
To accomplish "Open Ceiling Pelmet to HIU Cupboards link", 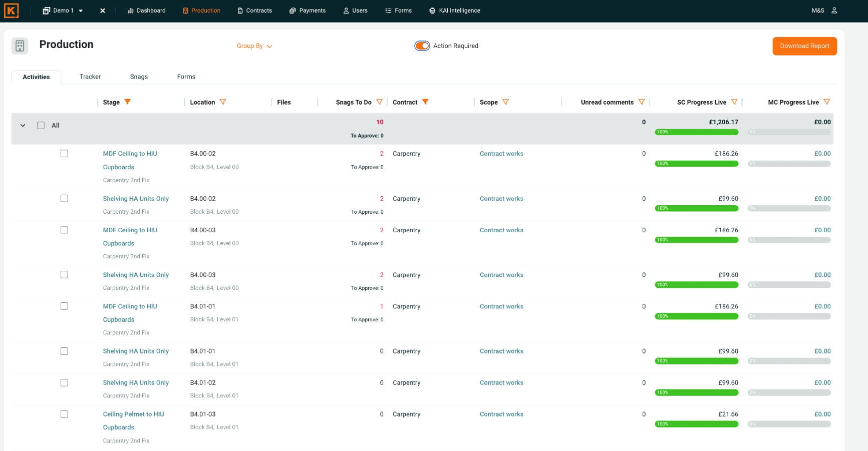I will pos(133,414).
